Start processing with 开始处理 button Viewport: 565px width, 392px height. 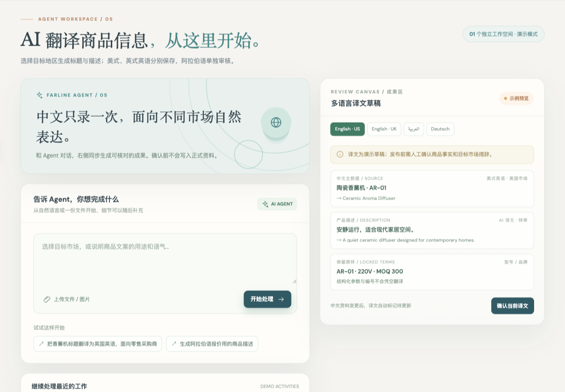pyautogui.click(x=267, y=299)
